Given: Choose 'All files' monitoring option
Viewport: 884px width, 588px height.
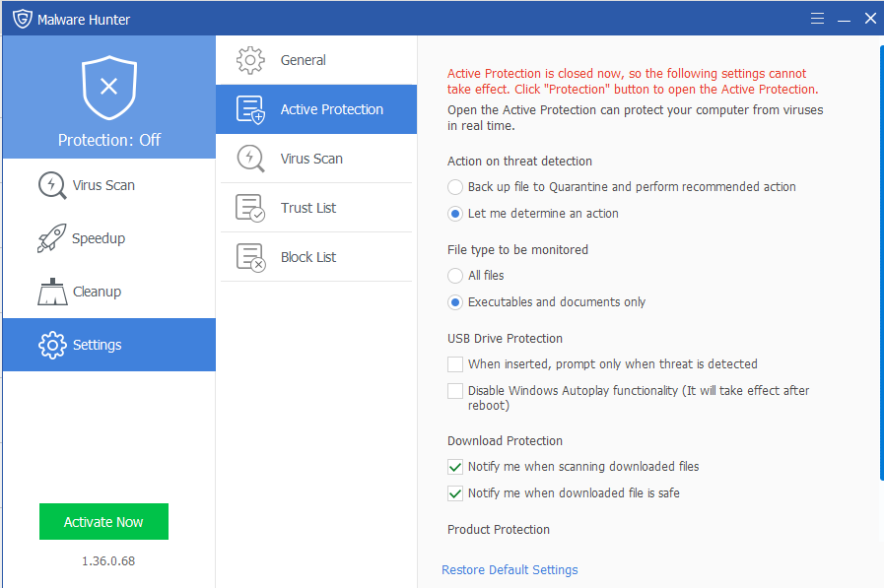Looking at the screenshot, I should 455,276.
